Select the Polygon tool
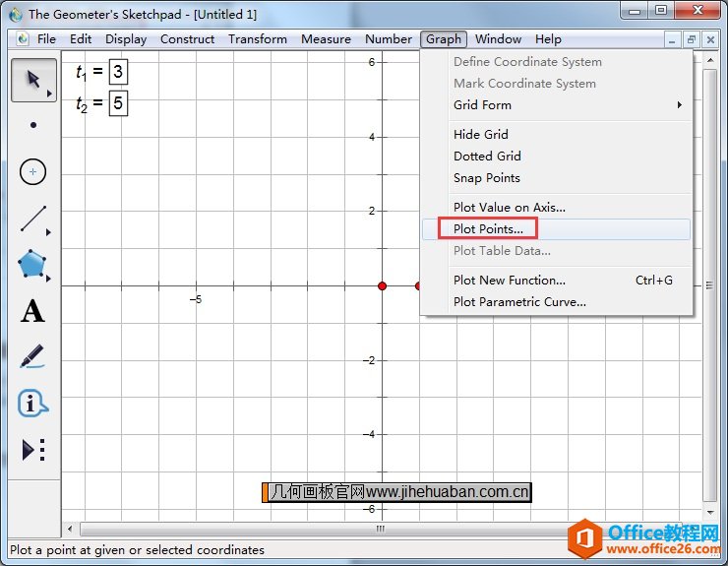 (x=32, y=264)
